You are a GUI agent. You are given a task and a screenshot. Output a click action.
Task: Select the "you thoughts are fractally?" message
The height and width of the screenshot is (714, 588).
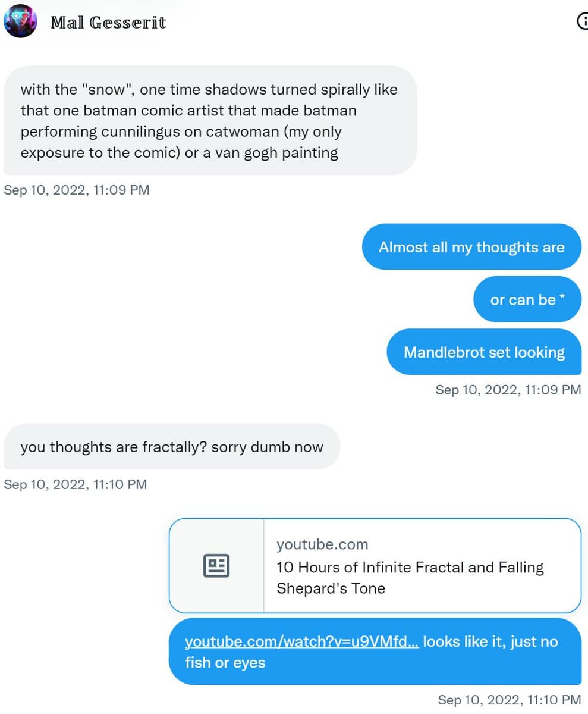(172, 447)
